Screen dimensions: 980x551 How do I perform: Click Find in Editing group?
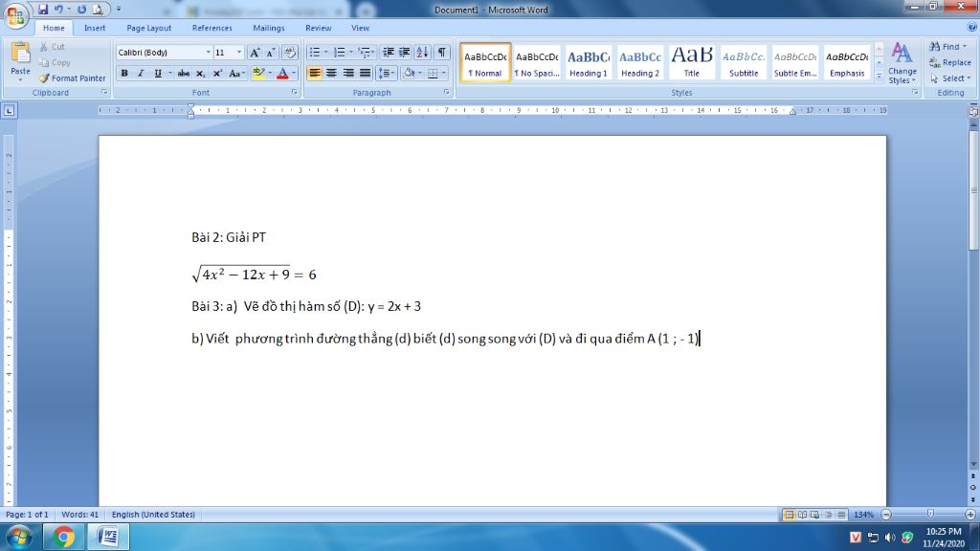947,46
